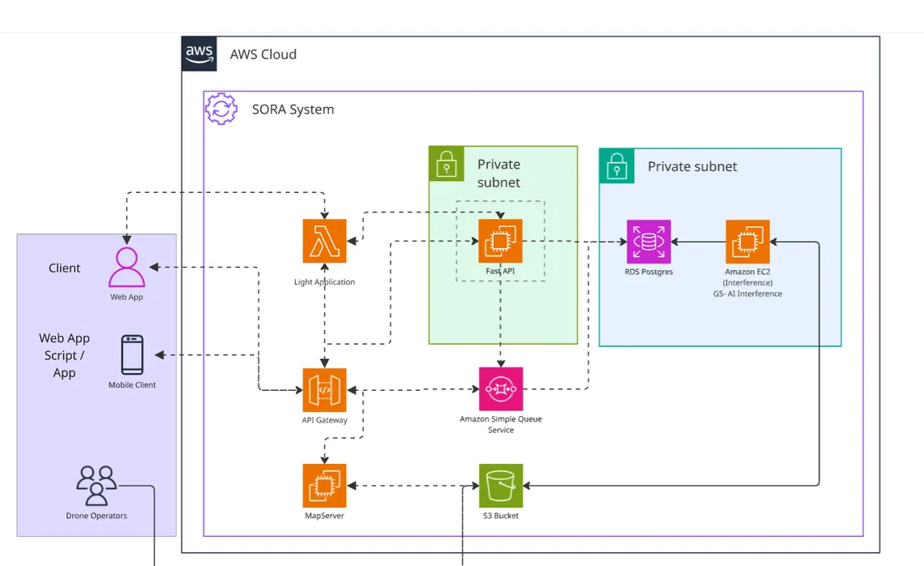Click the Client heading text
Viewport: 924px width, 566px height.
click(x=64, y=268)
